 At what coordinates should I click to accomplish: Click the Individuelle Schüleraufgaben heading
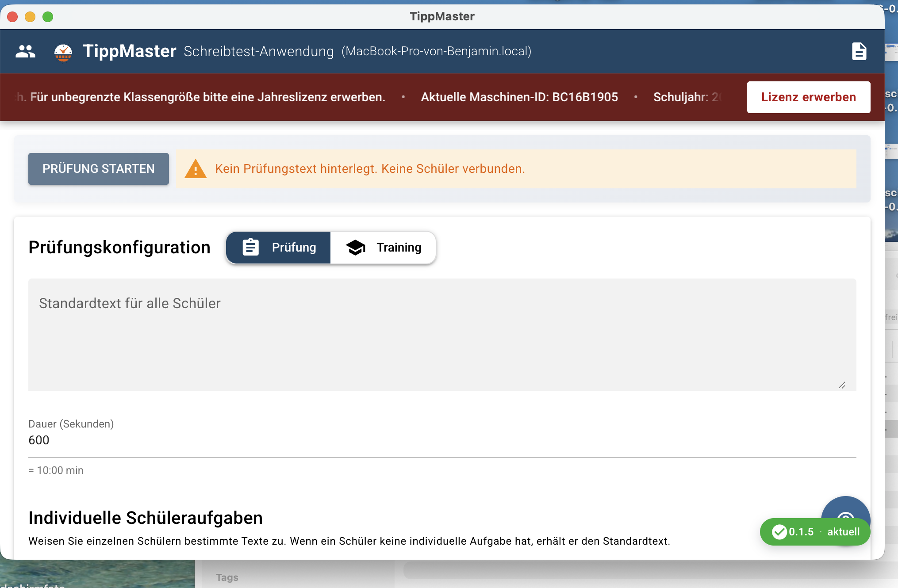tap(146, 518)
